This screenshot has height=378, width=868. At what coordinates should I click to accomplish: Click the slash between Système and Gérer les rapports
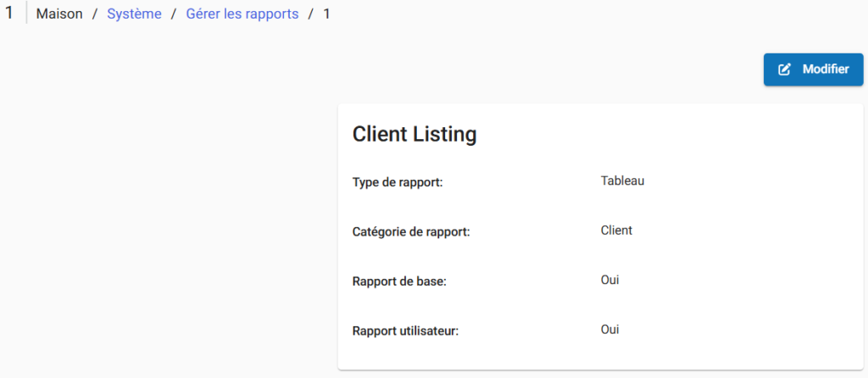coord(174,14)
